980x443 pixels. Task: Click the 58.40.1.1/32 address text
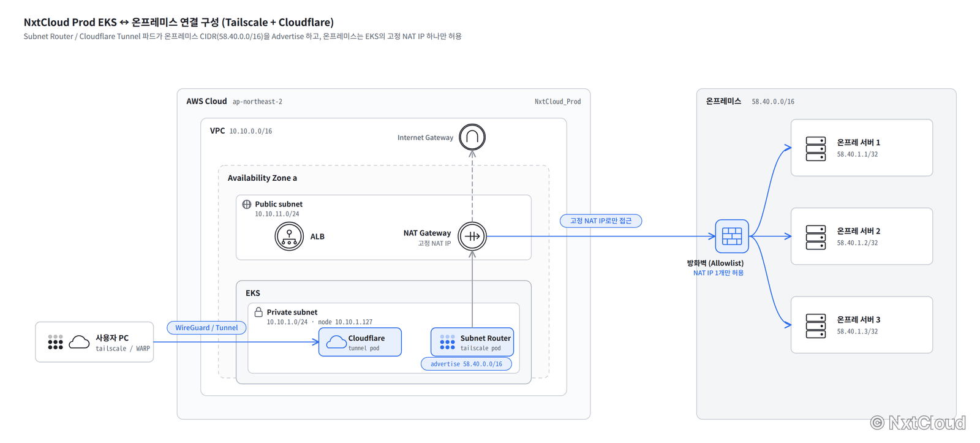click(x=858, y=154)
